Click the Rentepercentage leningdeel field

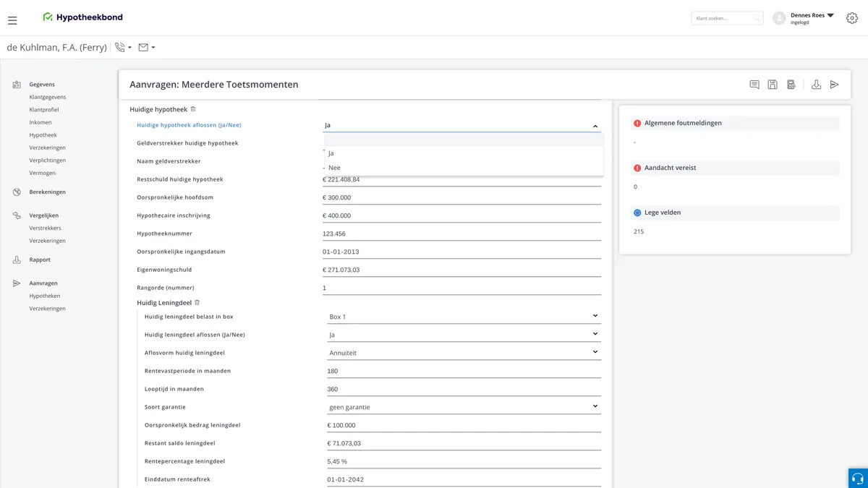pos(464,461)
